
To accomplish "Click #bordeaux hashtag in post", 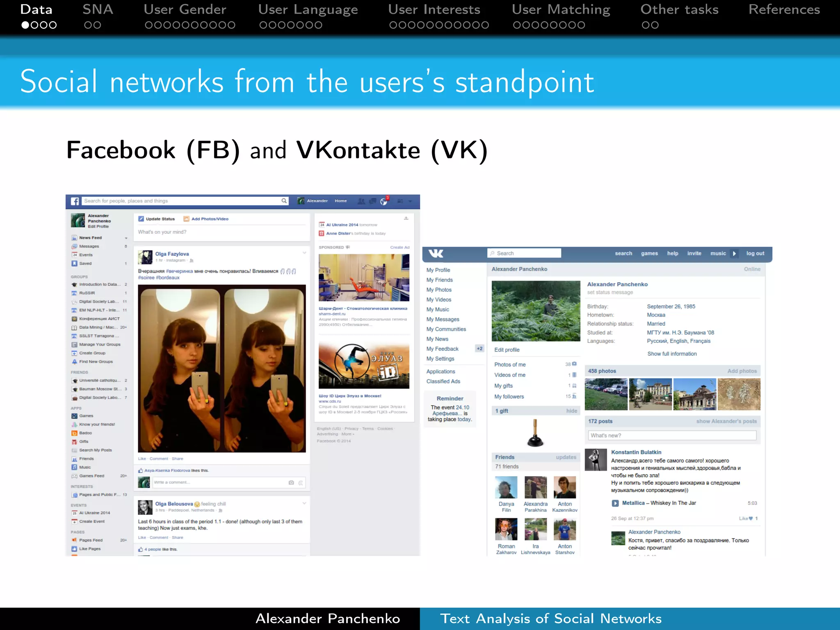I will 168,278.
